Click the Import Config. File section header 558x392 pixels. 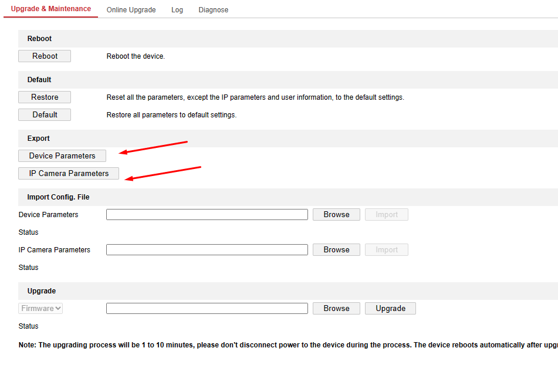point(58,197)
